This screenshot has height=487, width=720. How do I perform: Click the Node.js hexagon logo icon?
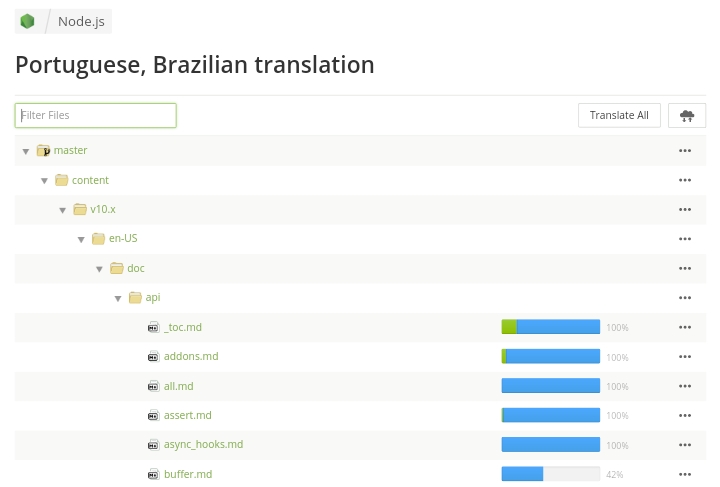tap(27, 21)
